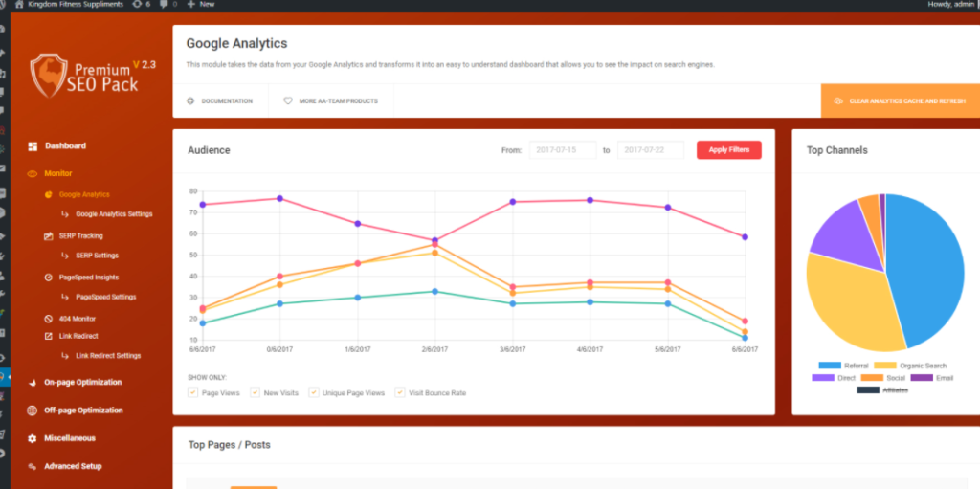Click the Premium SEO Pack shield logo
The width and height of the screenshot is (980, 489).
pos(49,75)
